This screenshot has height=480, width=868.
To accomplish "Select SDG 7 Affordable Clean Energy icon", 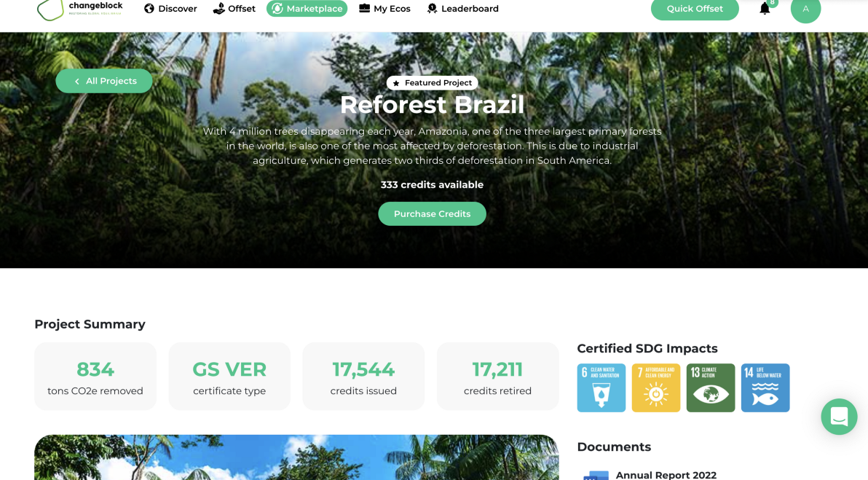I will 656,387.
